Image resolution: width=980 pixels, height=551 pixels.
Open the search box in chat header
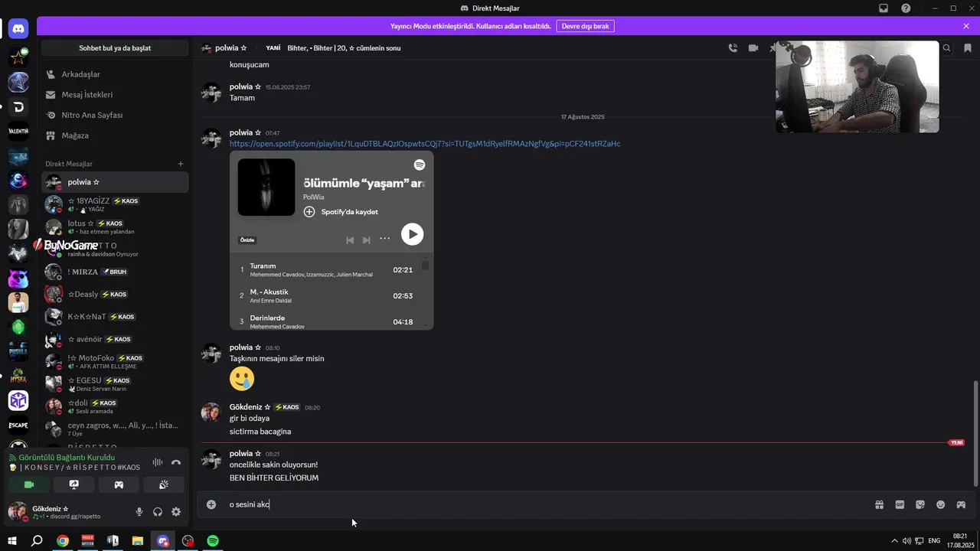click(x=947, y=48)
